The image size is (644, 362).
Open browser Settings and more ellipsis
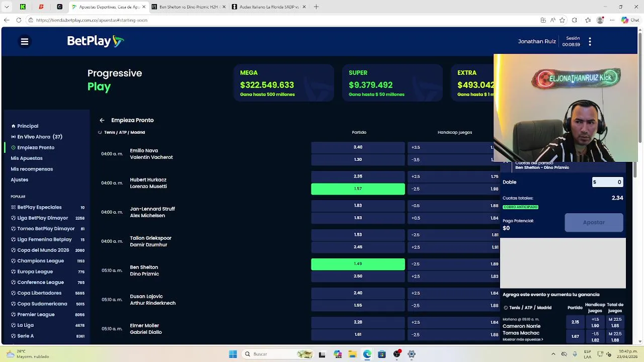[x=612, y=20]
